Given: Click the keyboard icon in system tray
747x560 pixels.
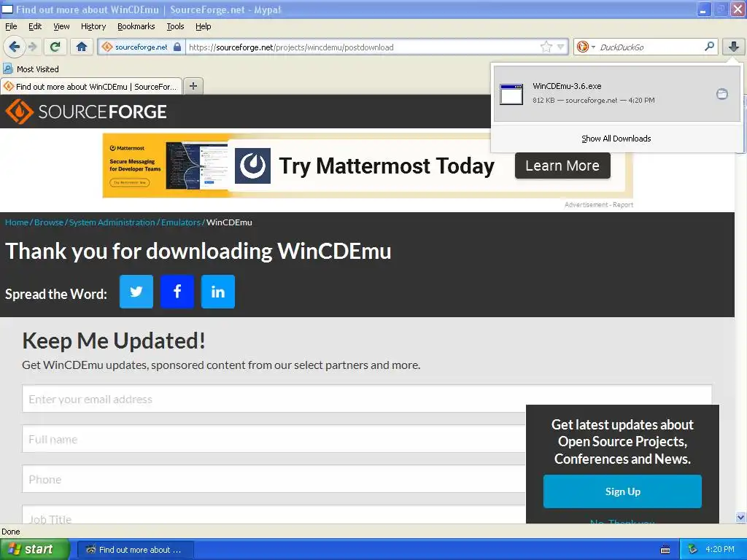Looking at the screenshot, I should (x=665, y=550).
